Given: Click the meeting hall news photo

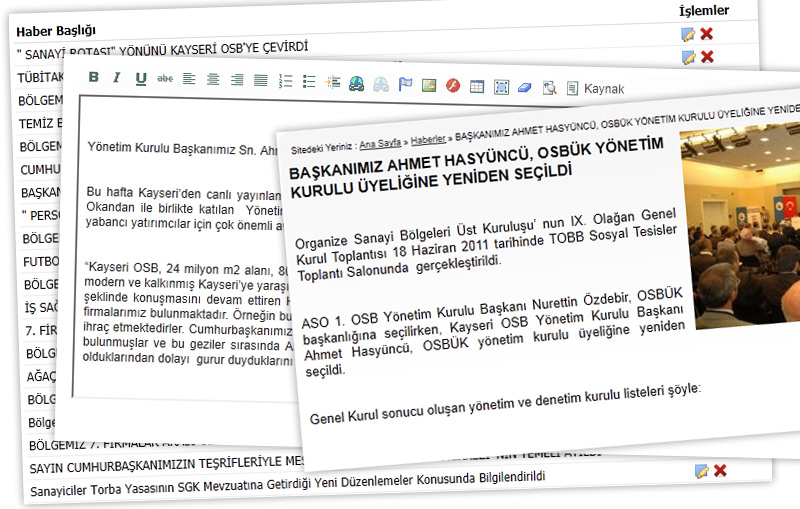Looking at the screenshot, I should [x=741, y=224].
